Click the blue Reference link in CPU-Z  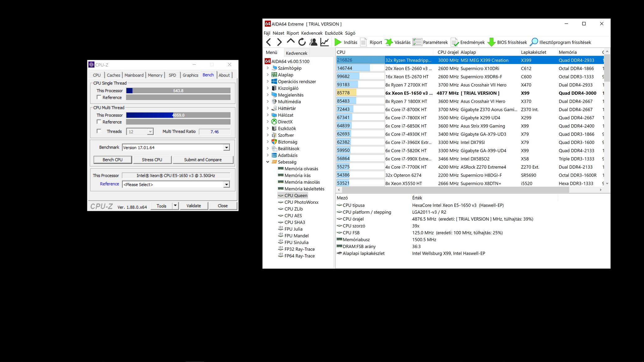[109, 184]
